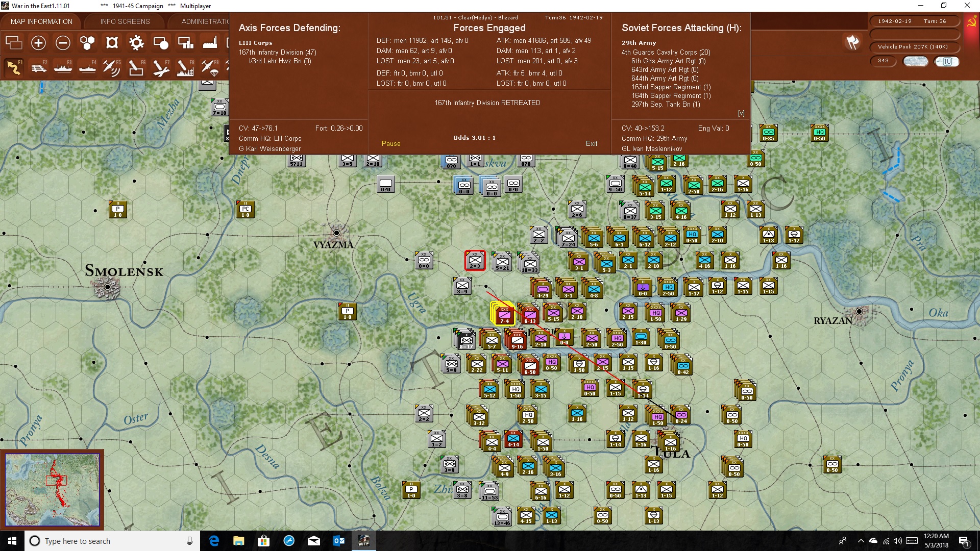Image resolution: width=980 pixels, height=551 pixels.
Task: Select the F9 air transport mode icon
Action: point(210,67)
